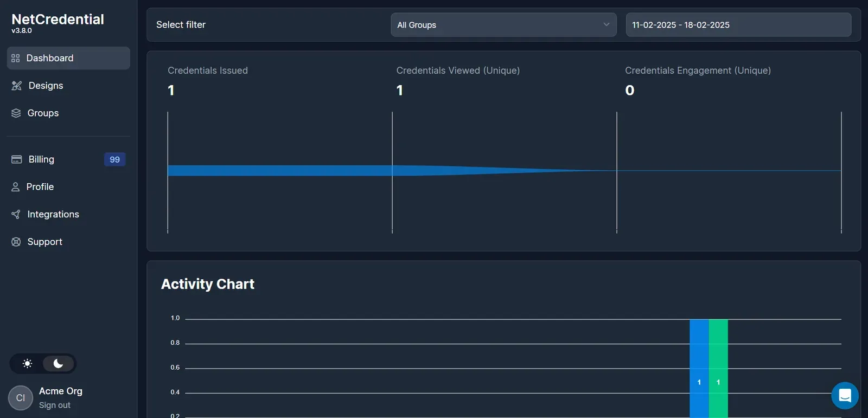Click the Credentials Viewed (Unique) label
The height and width of the screenshot is (418, 868).
pyautogui.click(x=458, y=70)
